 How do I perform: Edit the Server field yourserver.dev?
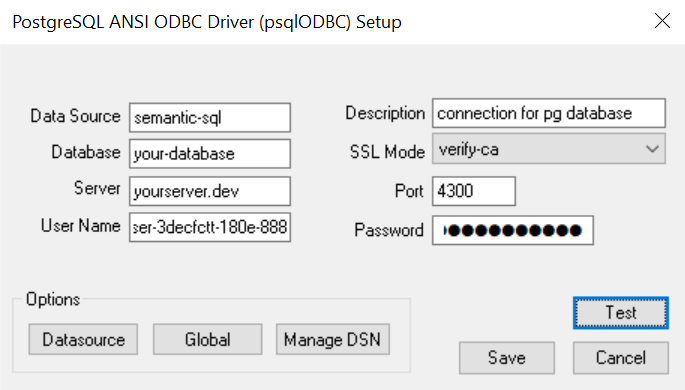click(210, 191)
